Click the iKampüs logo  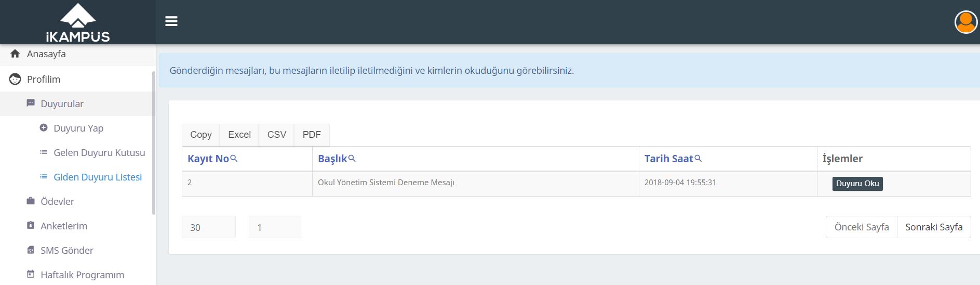pos(78,22)
